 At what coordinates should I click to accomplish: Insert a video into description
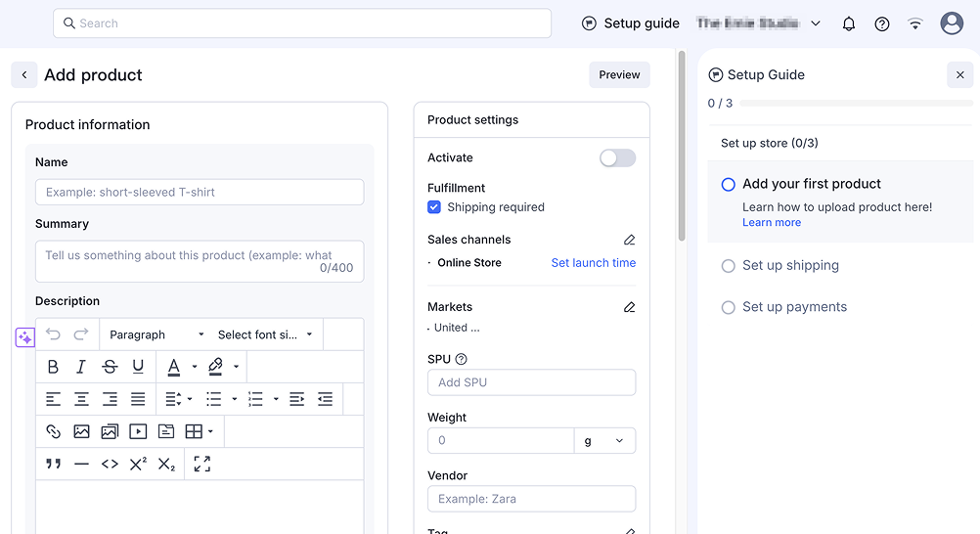click(138, 431)
